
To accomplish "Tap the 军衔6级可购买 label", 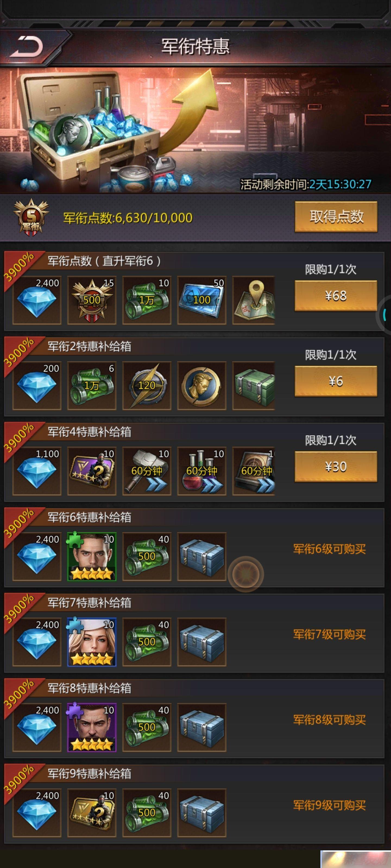I will [329, 549].
